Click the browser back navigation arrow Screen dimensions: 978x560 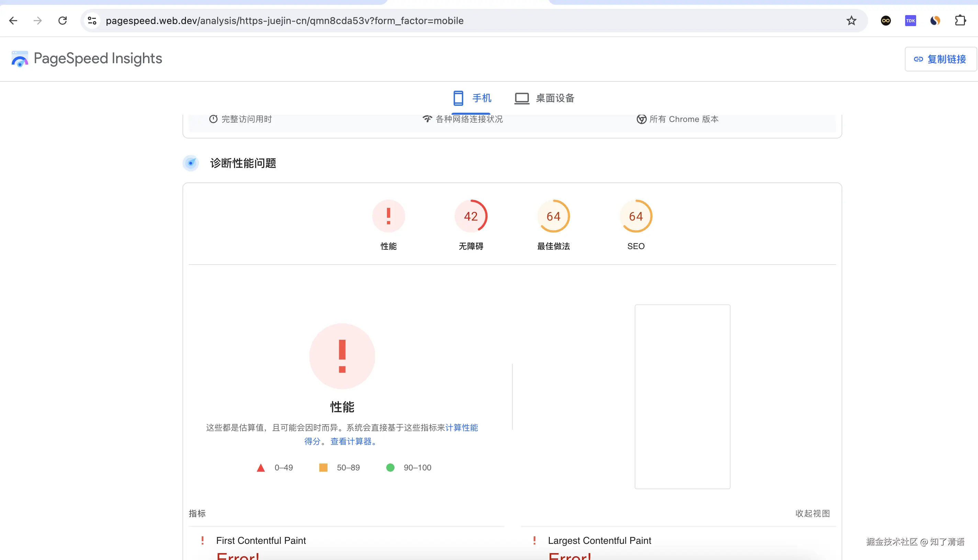[x=13, y=21]
